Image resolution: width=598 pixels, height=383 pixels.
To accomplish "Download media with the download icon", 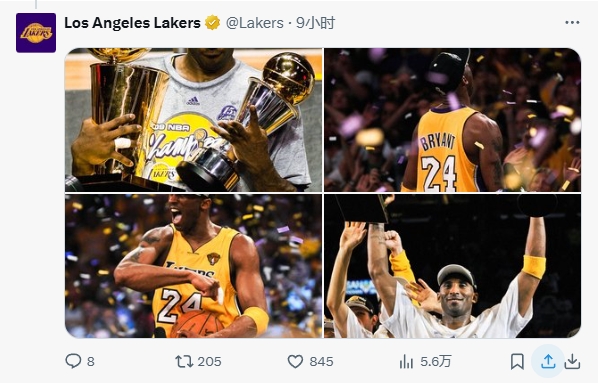I will pos(572,361).
